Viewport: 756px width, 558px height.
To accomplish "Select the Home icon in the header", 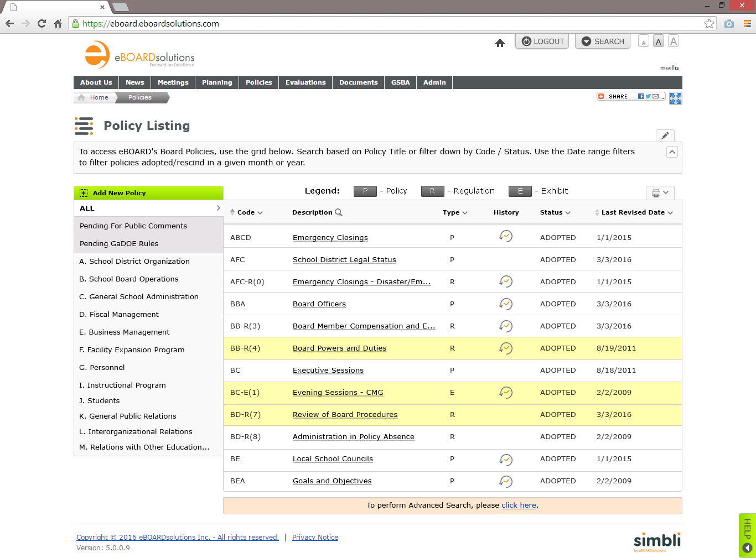I will (500, 43).
